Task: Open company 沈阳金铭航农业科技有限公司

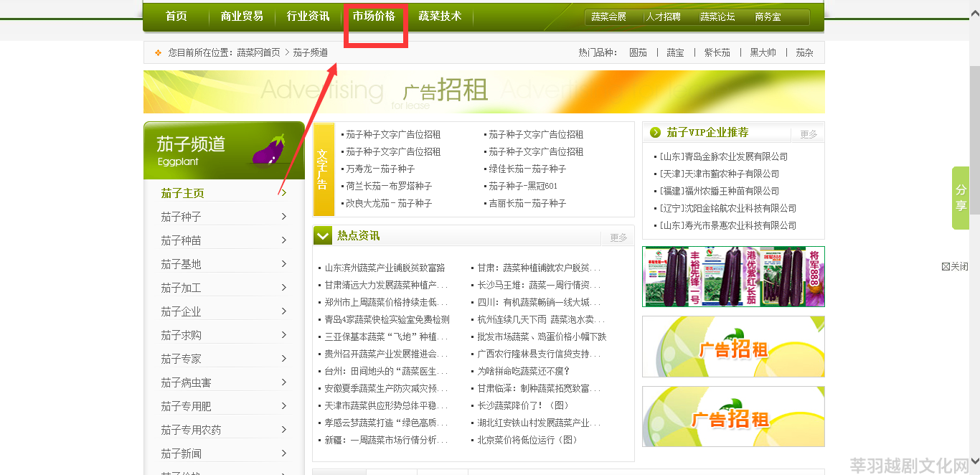Action: [727, 208]
